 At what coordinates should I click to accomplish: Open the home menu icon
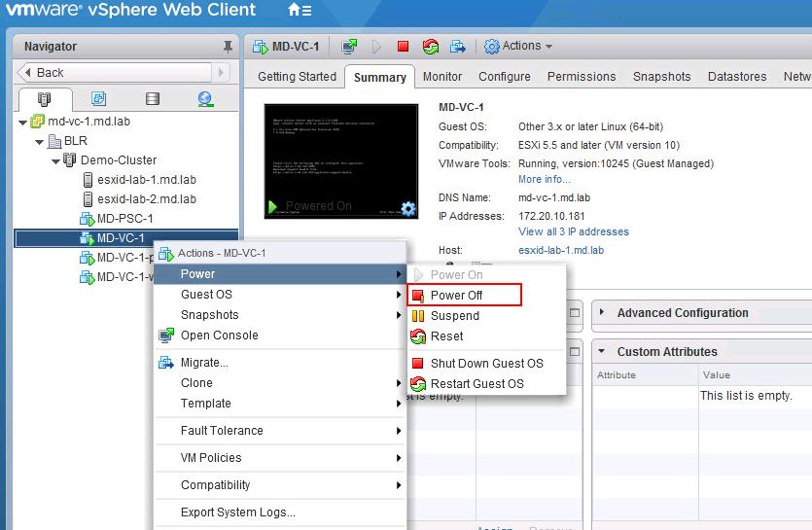tap(300, 10)
